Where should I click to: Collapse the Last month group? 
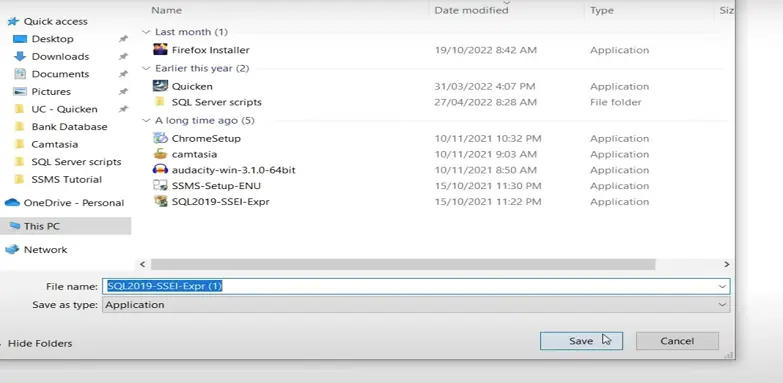pyautogui.click(x=146, y=32)
